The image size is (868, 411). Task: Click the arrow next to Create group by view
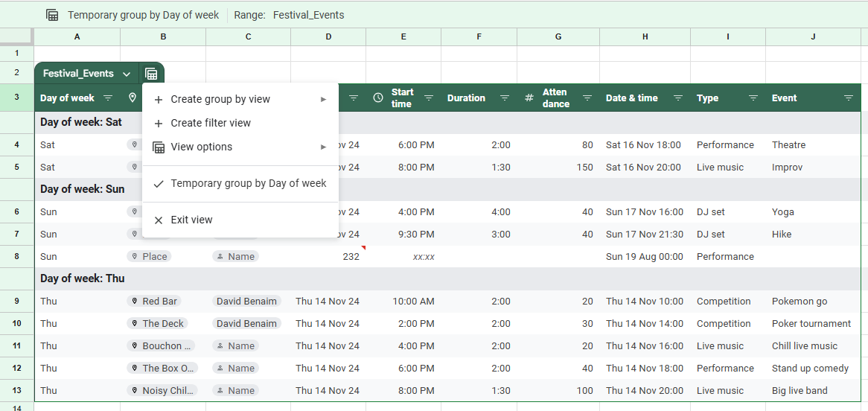(323, 99)
